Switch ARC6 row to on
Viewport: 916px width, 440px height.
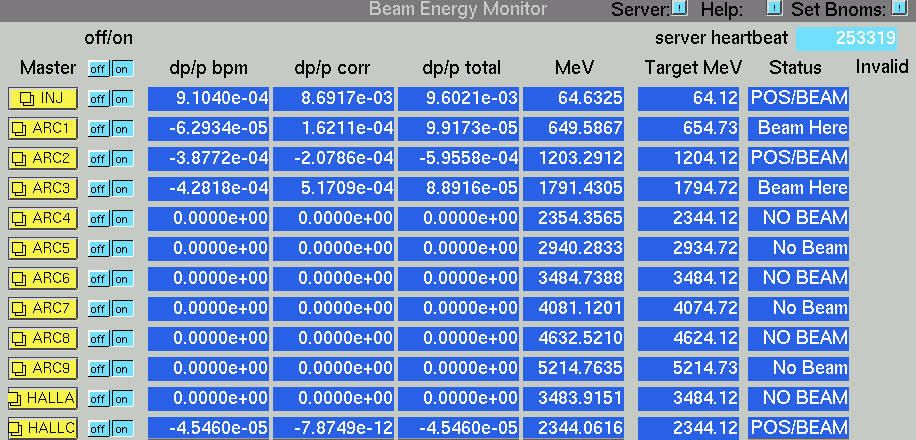(x=122, y=279)
